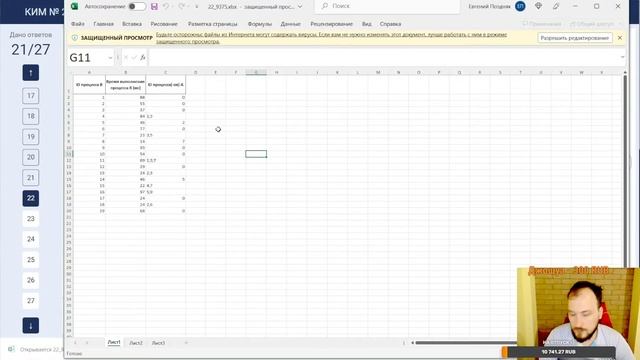Switch to the Вид tab
This screenshot has height=360, width=640.
coord(367,24)
